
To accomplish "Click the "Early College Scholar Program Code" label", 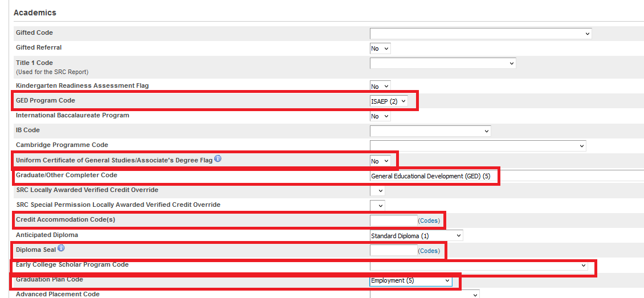I will [x=72, y=264].
